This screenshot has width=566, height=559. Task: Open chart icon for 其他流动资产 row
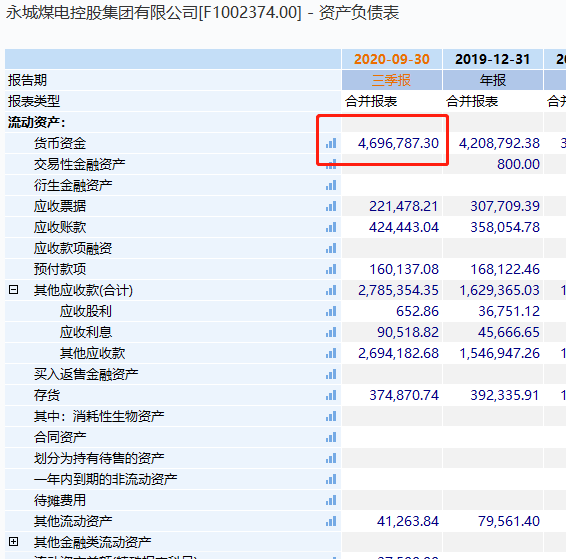331,521
